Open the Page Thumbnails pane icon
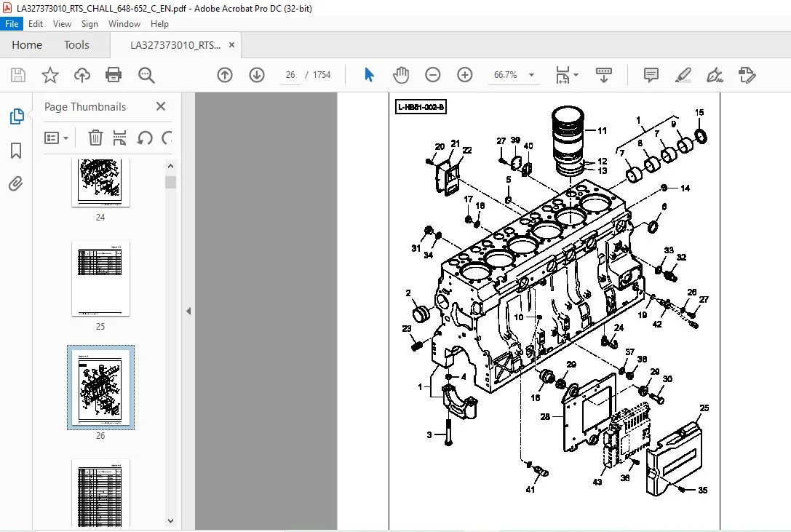This screenshot has width=791, height=532. 17,116
